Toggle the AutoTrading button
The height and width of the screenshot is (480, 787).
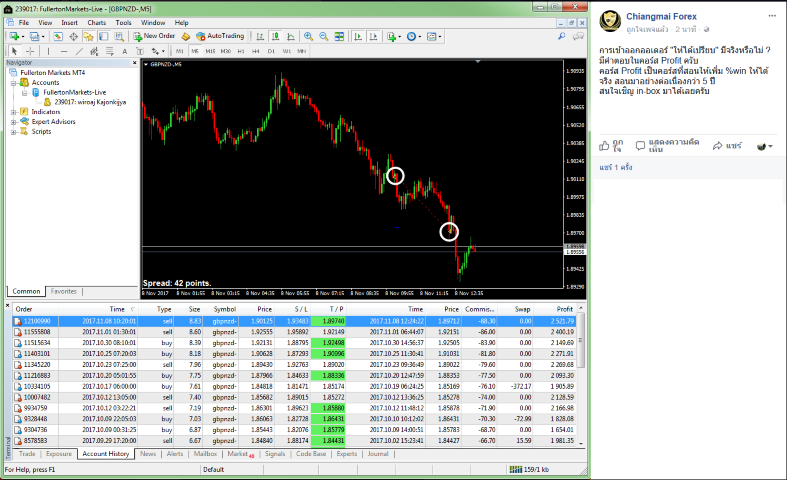pyautogui.click(x=220, y=36)
